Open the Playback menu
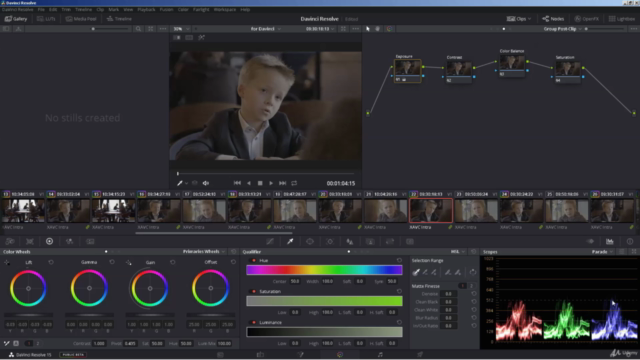Screen dimensions: 640x360 point(146,9)
